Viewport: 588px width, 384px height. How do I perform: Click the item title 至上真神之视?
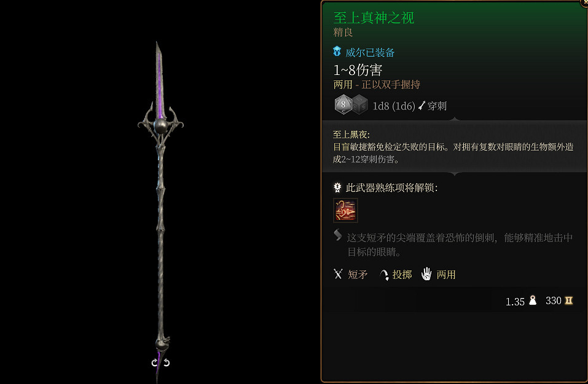click(x=374, y=18)
